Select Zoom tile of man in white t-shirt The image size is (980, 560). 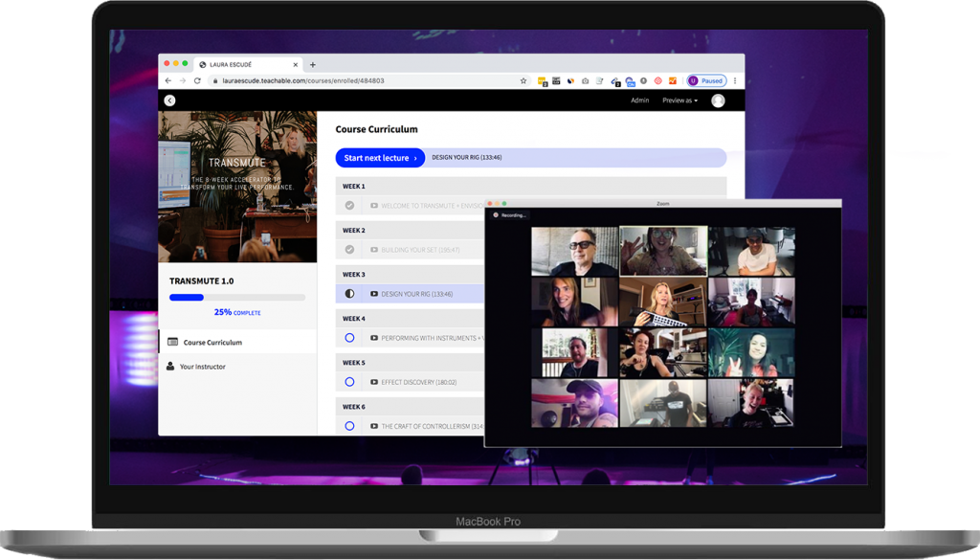click(751, 251)
